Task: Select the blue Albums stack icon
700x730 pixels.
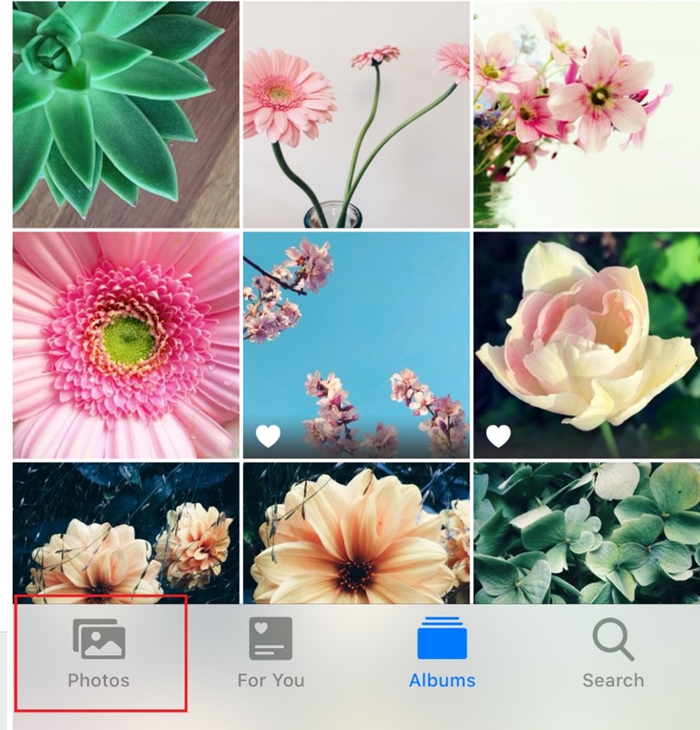Action: [442, 638]
